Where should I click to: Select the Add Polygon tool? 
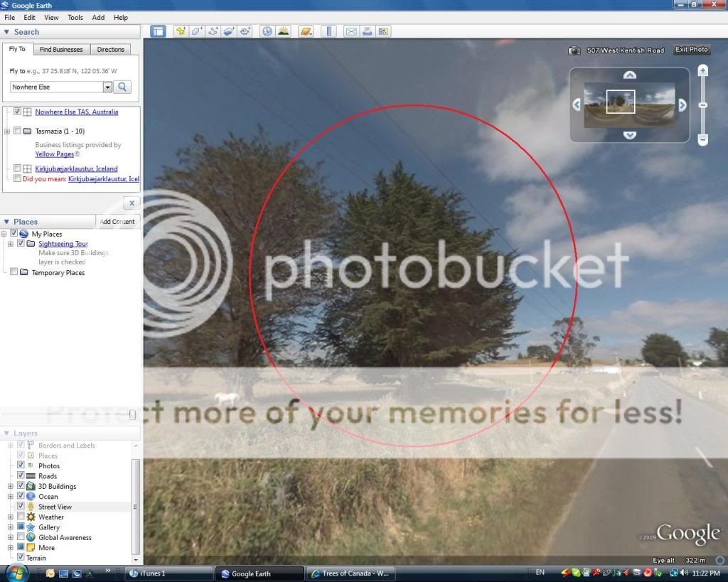pos(197,31)
